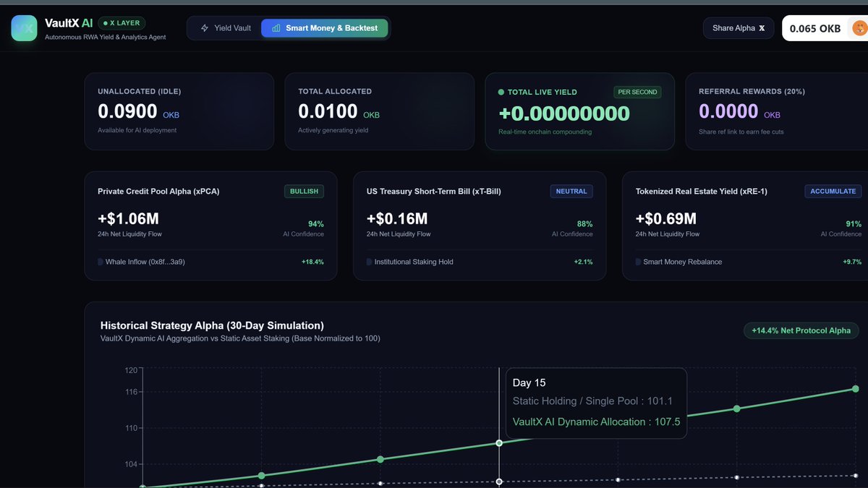Click the 116 y-axis label
Viewport: 868px width, 488px height.
(x=131, y=392)
